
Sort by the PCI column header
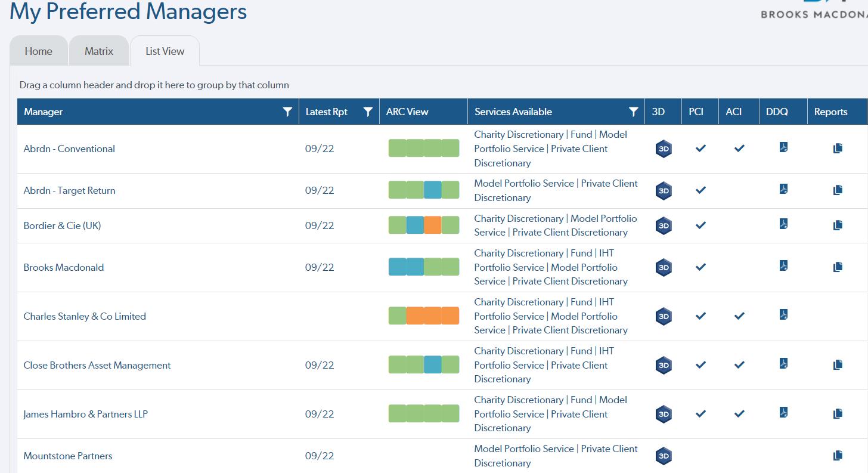(x=696, y=112)
